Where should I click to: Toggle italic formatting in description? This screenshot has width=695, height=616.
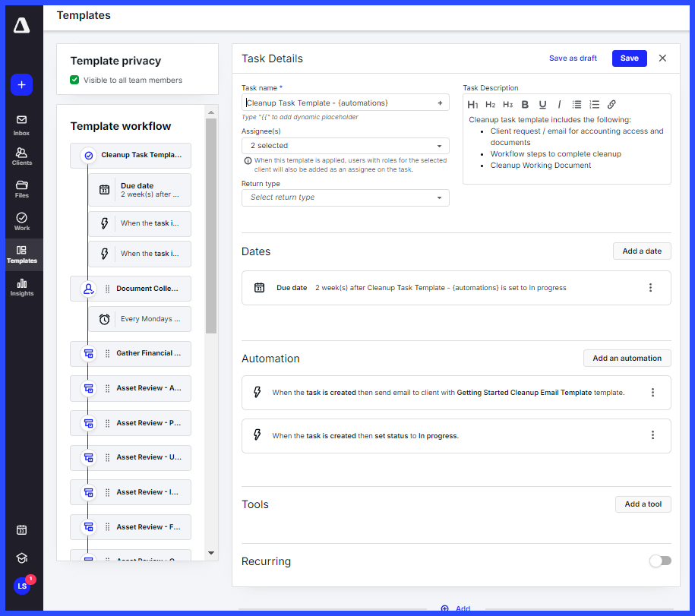coord(559,105)
